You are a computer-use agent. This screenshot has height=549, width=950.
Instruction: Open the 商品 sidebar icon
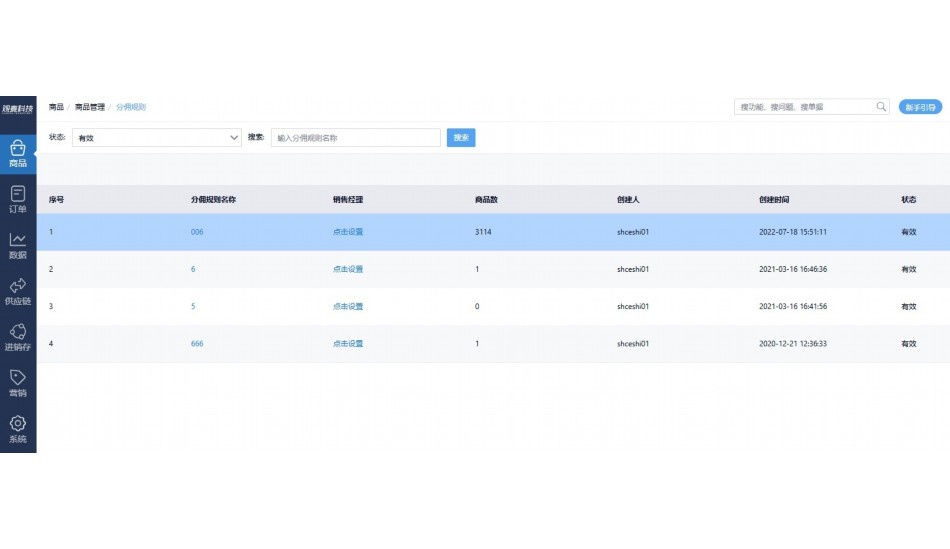18,153
